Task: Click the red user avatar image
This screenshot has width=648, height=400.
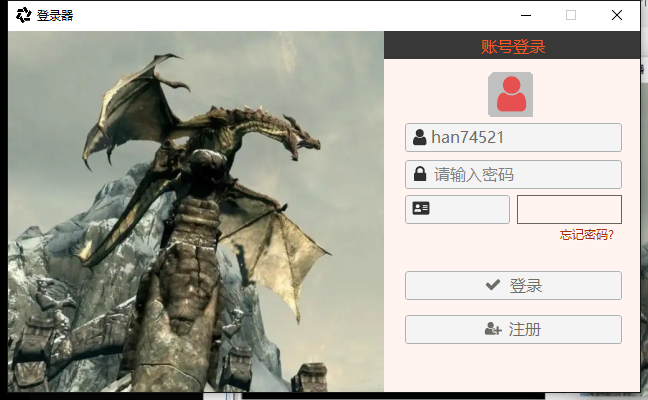Action: tap(510, 95)
